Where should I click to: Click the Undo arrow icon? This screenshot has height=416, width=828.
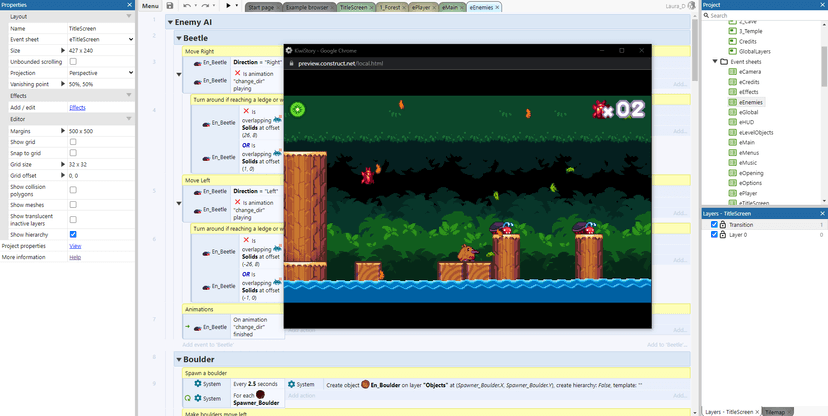pyautogui.click(x=187, y=6)
